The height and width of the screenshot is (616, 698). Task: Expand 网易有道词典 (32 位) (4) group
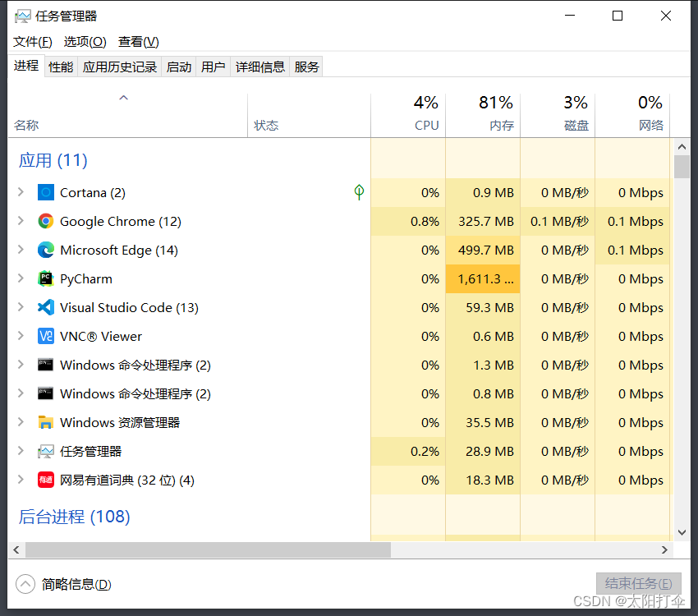[x=21, y=480]
